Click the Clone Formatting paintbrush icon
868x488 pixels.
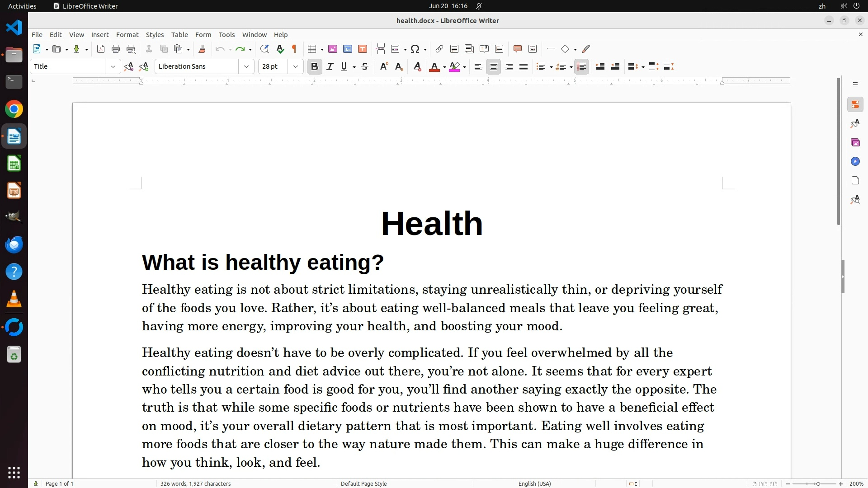point(202,49)
